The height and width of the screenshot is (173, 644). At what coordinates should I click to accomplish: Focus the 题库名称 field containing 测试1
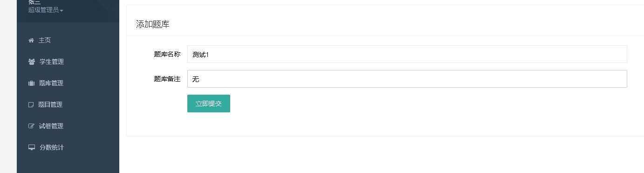pyautogui.click(x=407, y=54)
